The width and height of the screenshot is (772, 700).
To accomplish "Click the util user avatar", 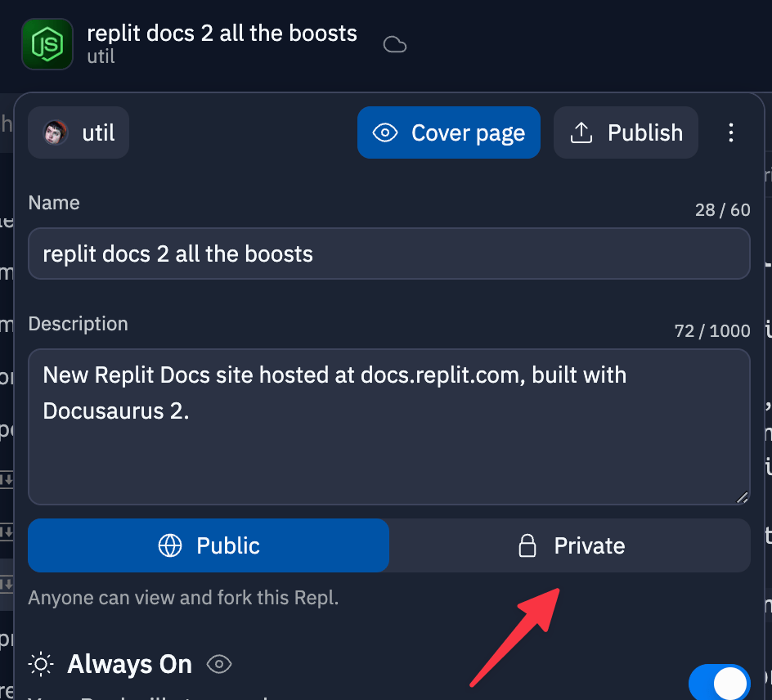I will (x=56, y=133).
